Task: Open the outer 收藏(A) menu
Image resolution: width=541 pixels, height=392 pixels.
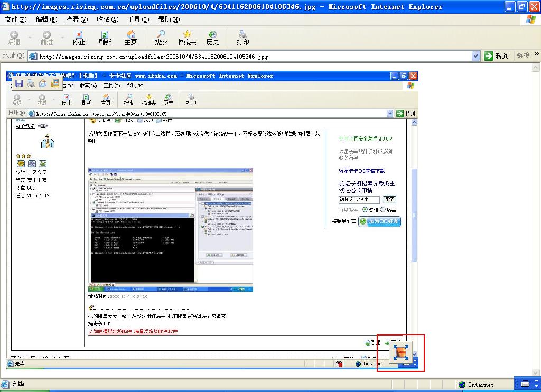Action: (108, 20)
